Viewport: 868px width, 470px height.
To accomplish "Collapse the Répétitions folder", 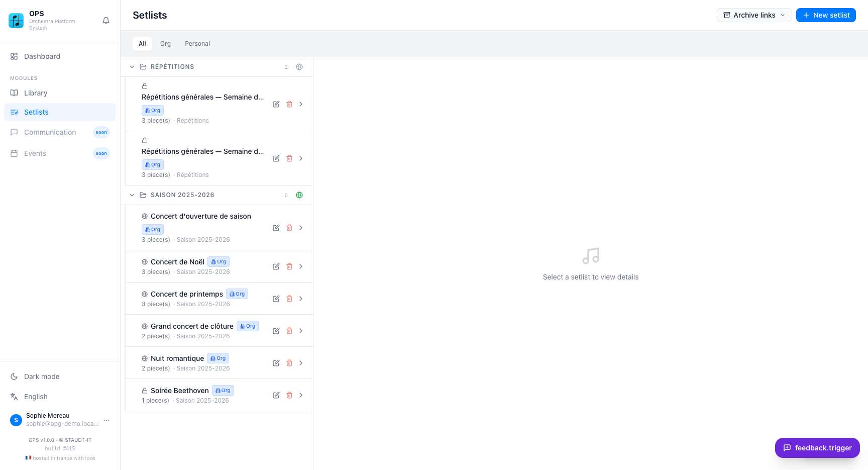I will click(132, 67).
